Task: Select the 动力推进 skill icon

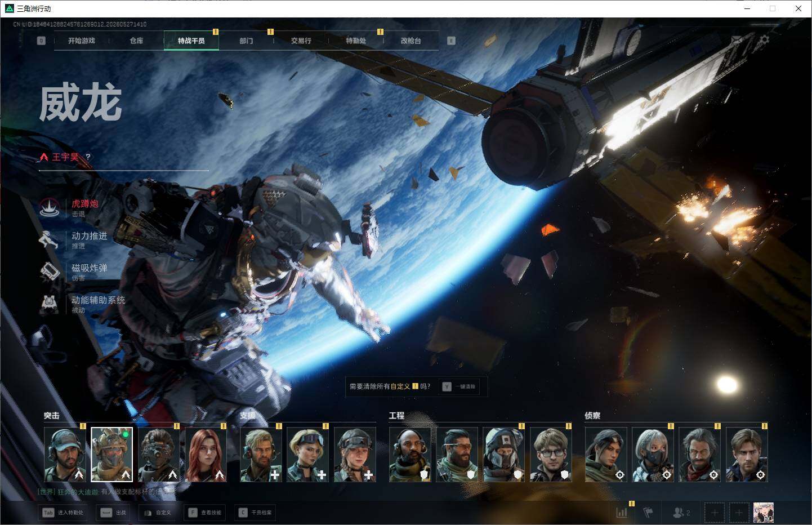Action: 50,240
